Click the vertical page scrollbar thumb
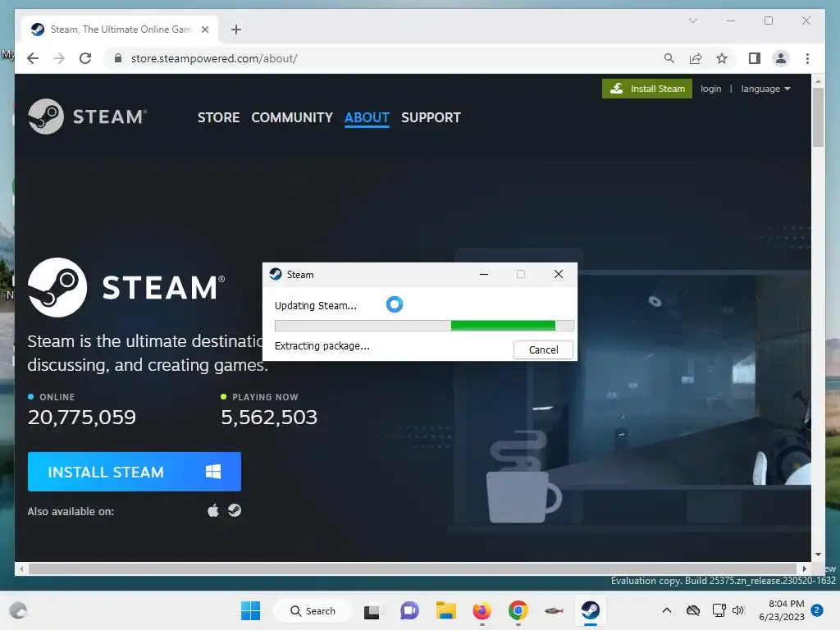This screenshot has width=840, height=630. [x=818, y=116]
